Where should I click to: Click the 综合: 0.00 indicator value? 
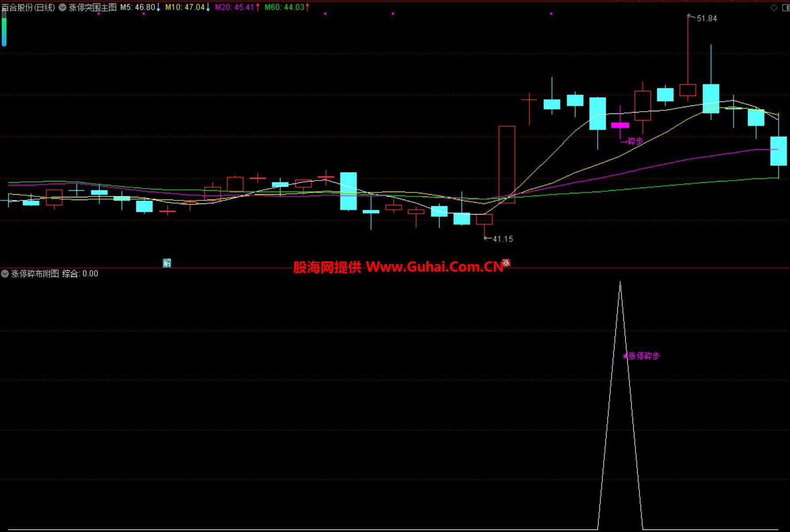coord(80,274)
